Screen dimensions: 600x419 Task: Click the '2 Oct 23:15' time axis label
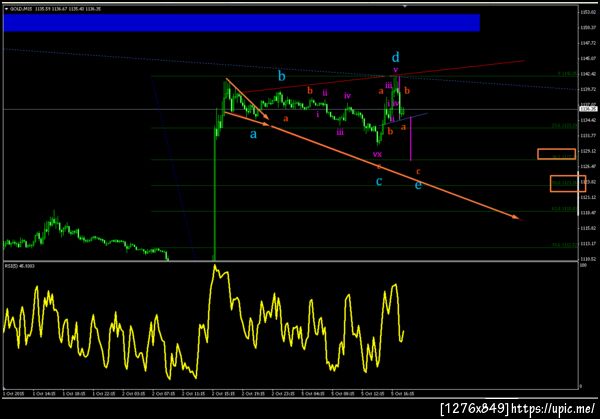283,393
